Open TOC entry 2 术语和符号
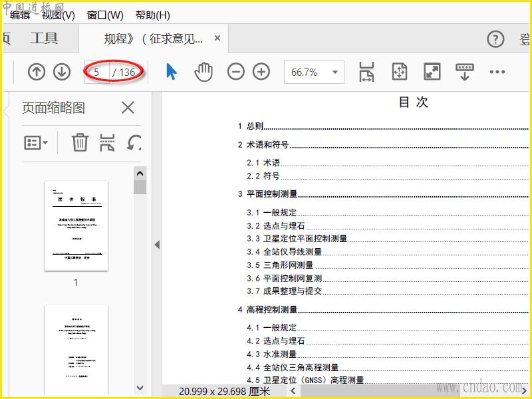The height and width of the screenshot is (399, 532). [x=384, y=145]
